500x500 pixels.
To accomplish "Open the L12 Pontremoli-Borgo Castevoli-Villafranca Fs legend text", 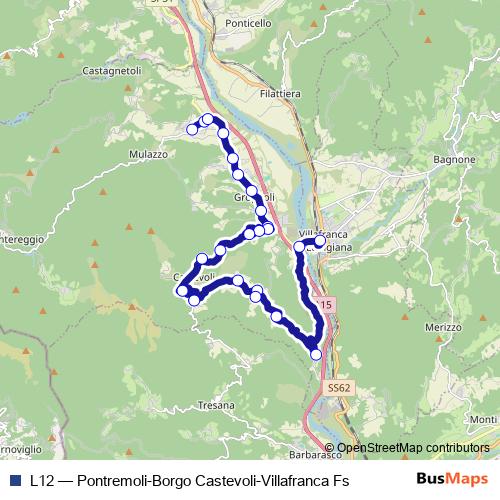I will click(189, 481).
